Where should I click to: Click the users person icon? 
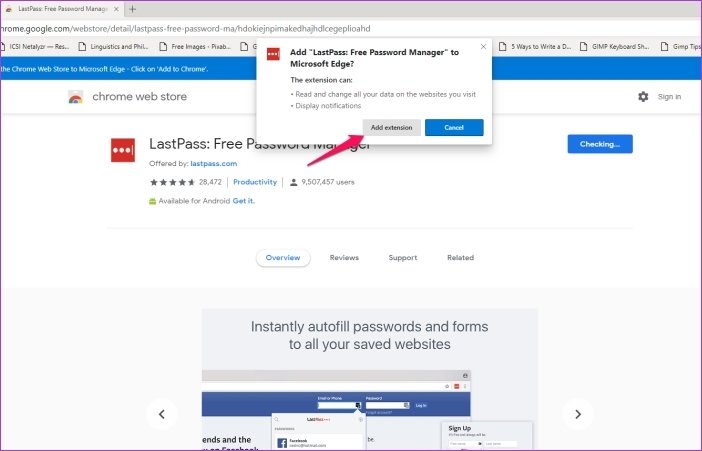(x=294, y=182)
